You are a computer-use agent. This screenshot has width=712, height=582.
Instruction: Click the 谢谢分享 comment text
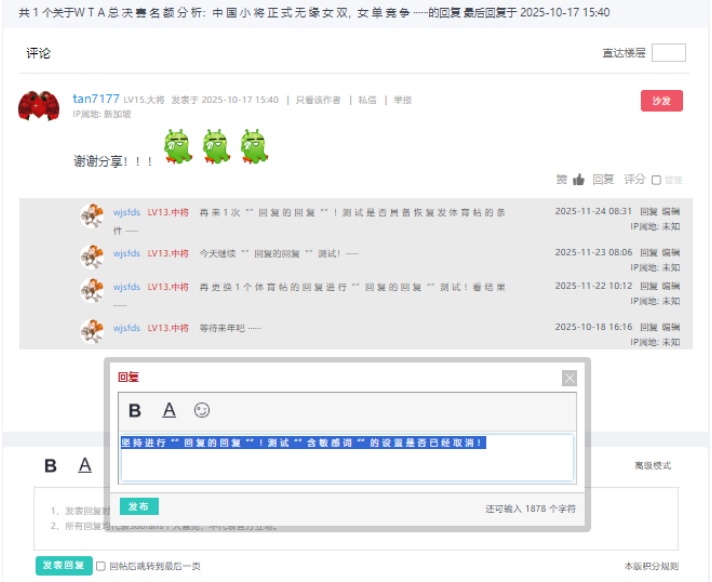pyautogui.click(x=113, y=161)
